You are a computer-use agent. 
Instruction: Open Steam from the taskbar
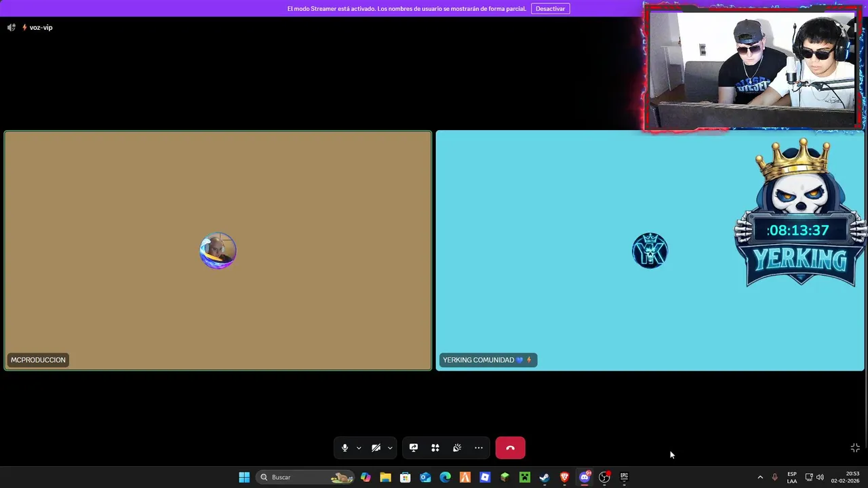[545, 477]
